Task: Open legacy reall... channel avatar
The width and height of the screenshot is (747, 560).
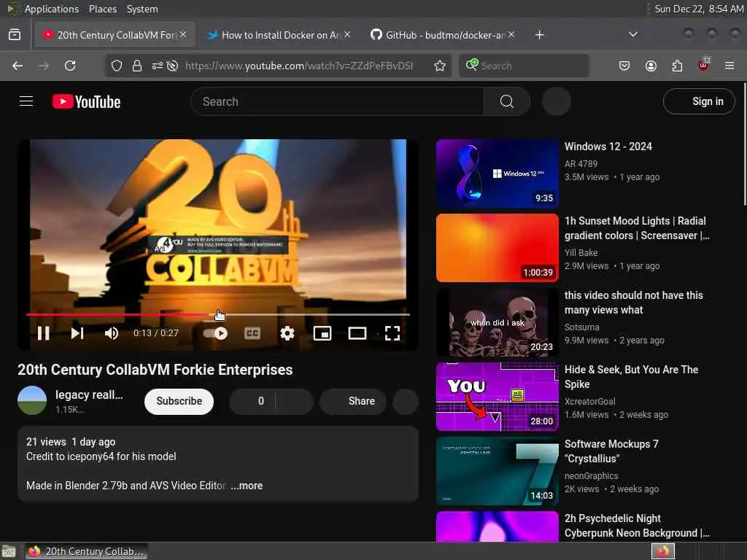Action: pyautogui.click(x=32, y=400)
